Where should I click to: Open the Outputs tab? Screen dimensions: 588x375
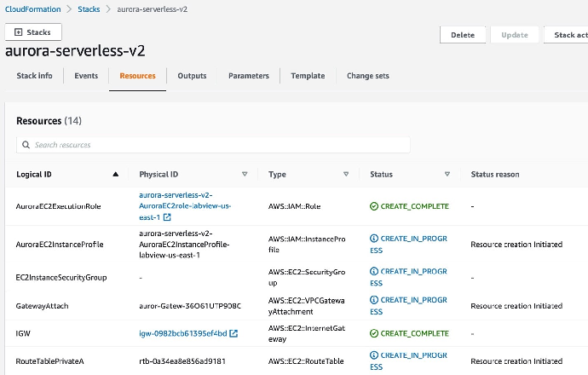[192, 76]
